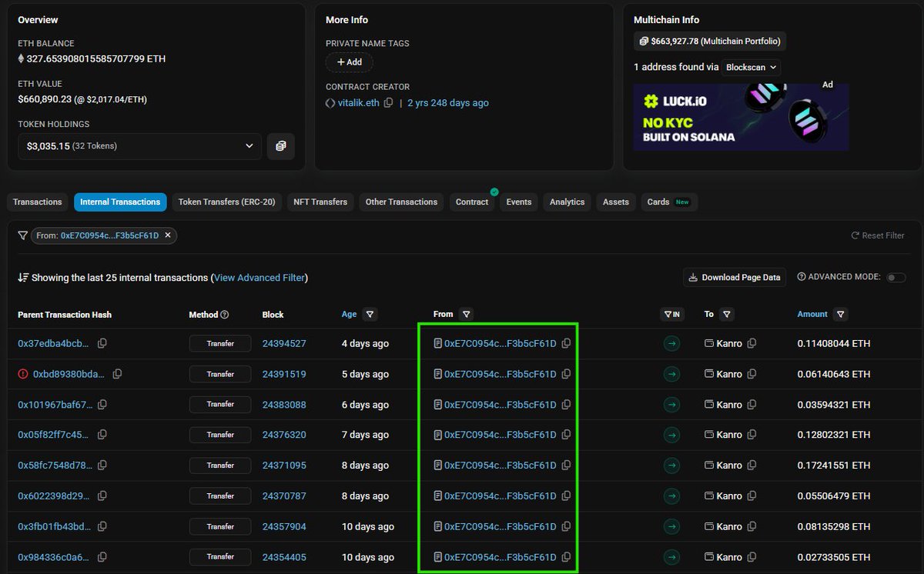Copy Kanro address in 0.12802321 ETH row
The image size is (924, 574).
coord(752,435)
